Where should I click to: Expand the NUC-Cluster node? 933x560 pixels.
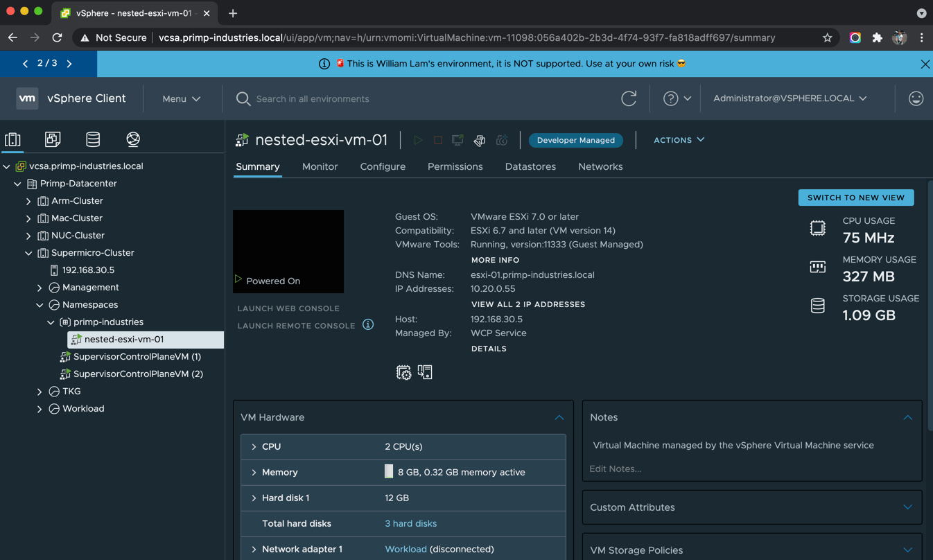point(28,236)
